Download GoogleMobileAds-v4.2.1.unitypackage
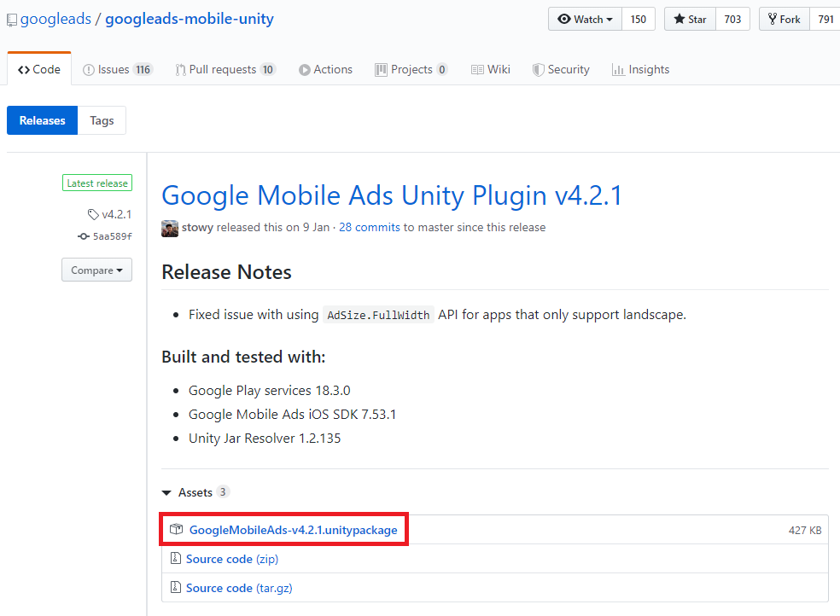The width and height of the screenshot is (840, 616). click(294, 530)
